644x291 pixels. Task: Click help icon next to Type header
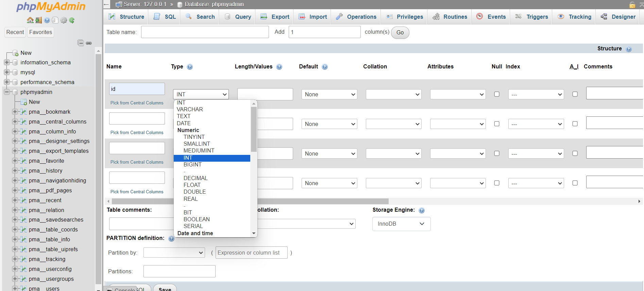[190, 67]
